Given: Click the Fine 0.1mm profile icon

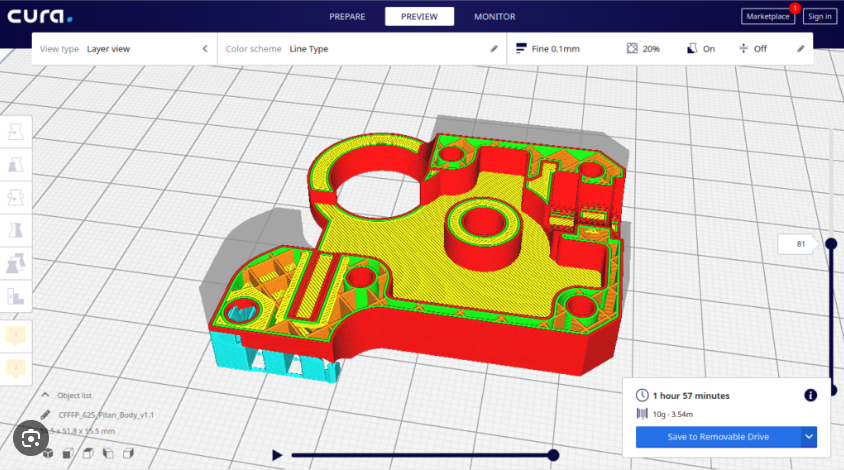Looking at the screenshot, I should click(521, 48).
